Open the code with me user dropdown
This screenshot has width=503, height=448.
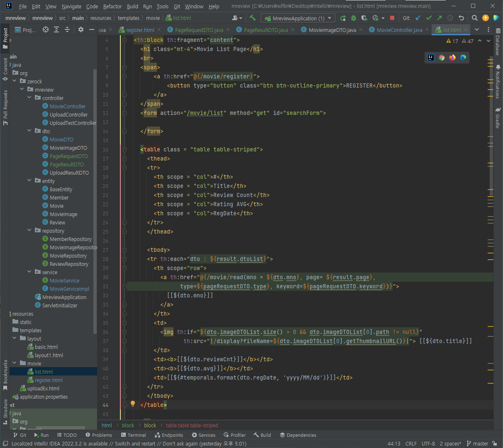point(237,18)
